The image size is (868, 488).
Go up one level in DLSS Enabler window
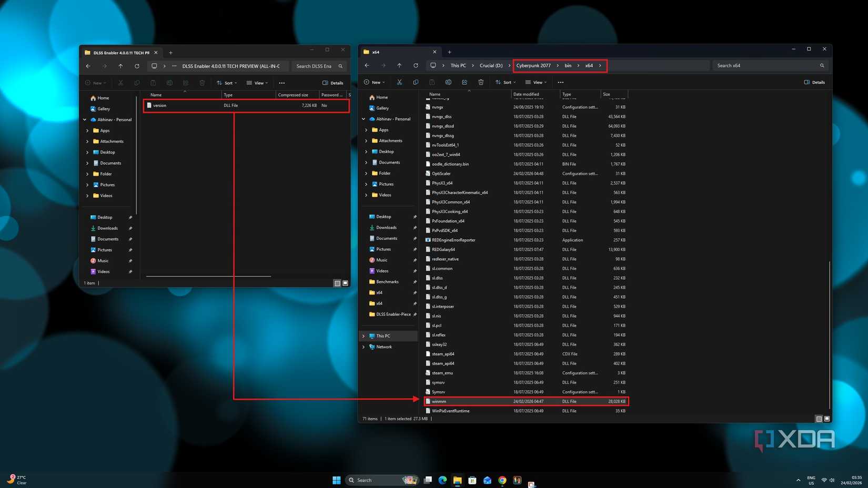[x=120, y=66]
